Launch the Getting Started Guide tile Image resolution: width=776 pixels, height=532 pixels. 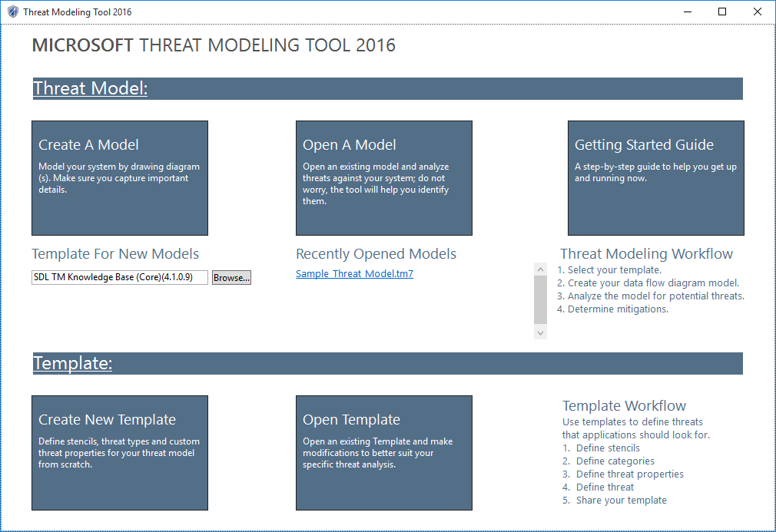(655, 178)
